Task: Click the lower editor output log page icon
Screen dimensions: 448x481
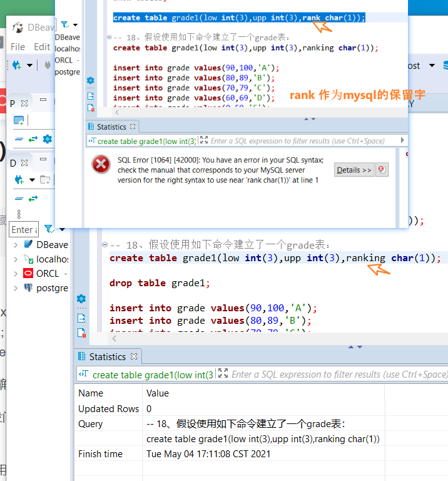Action: tap(81, 318)
